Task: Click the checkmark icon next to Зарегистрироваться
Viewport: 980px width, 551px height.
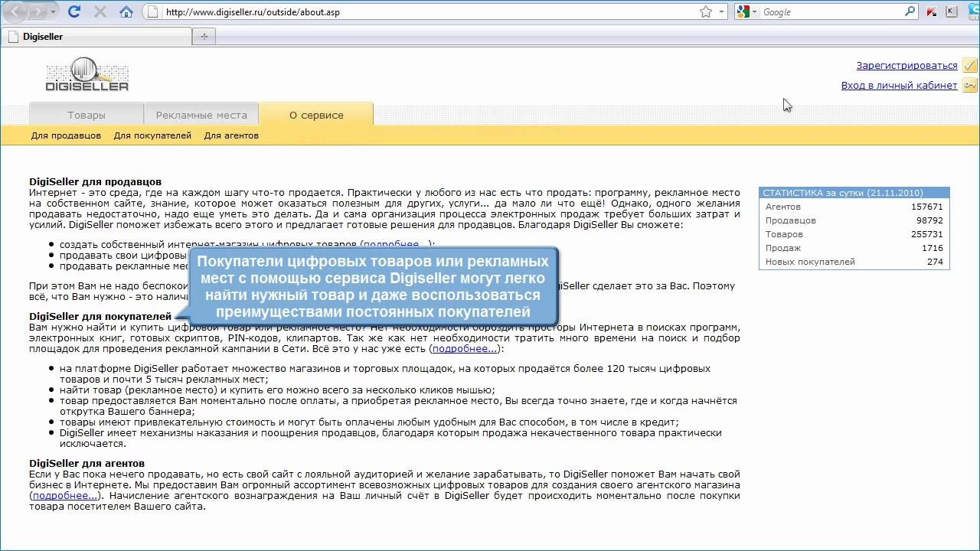Action: coord(969,65)
